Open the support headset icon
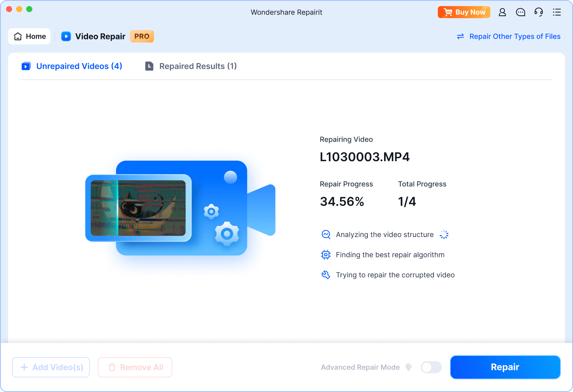Viewport: 573px width, 392px height. [539, 12]
